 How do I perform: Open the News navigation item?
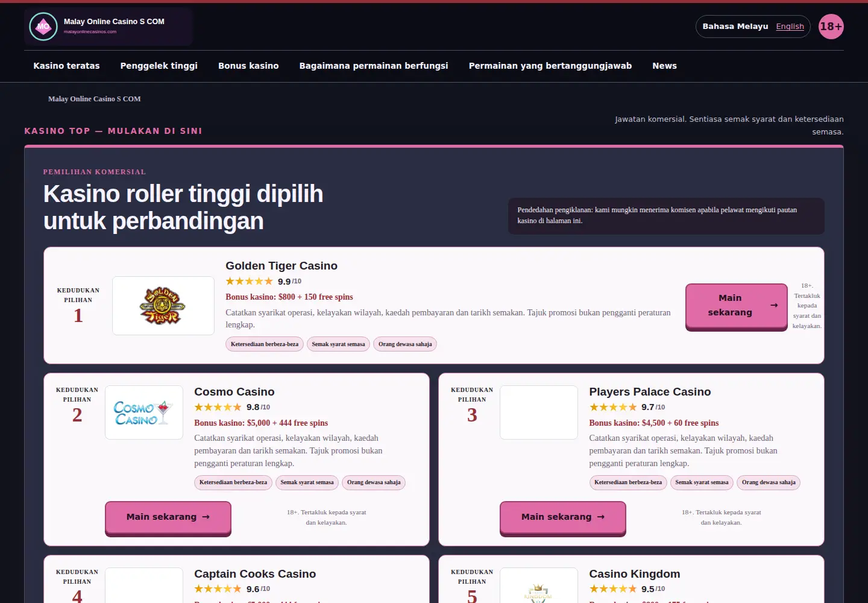click(664, 66)
